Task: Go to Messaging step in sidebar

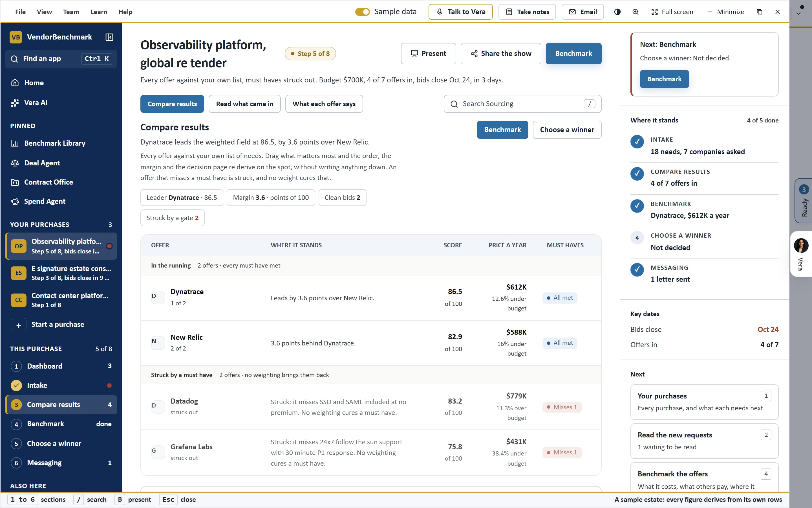Action: point(61,463)
